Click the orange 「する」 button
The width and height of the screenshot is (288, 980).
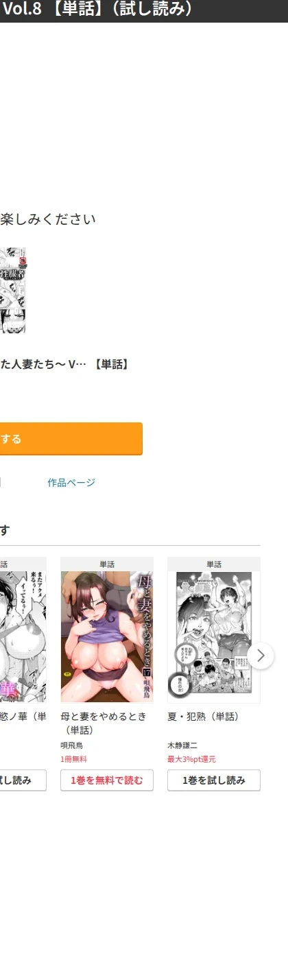click(71, 439)
